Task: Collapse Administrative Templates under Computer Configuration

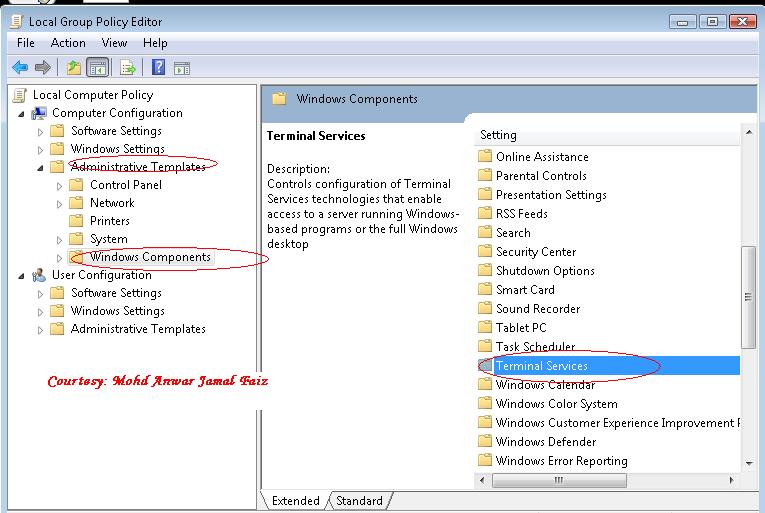Action: pyautogui.click(x=40, y=168)
